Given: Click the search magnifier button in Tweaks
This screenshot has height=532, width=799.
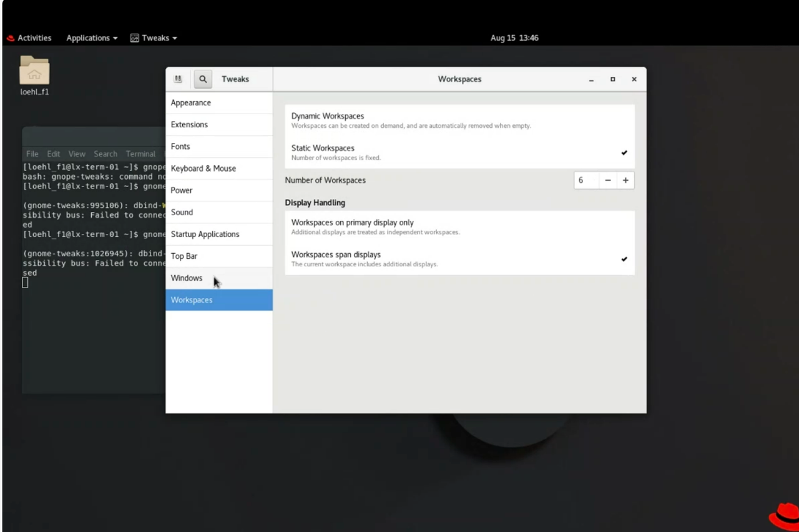Looking at the screenshot, I should tap(203, 79).
